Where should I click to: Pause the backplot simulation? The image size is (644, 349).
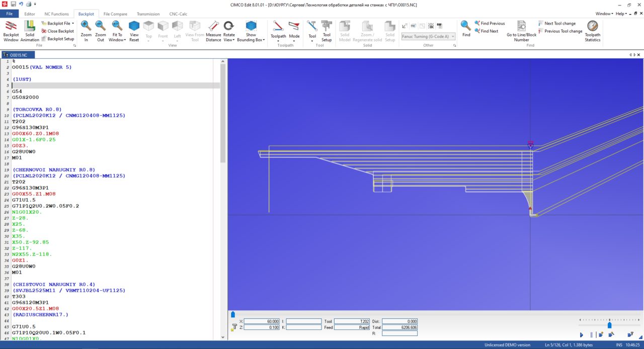pos(591,334)
